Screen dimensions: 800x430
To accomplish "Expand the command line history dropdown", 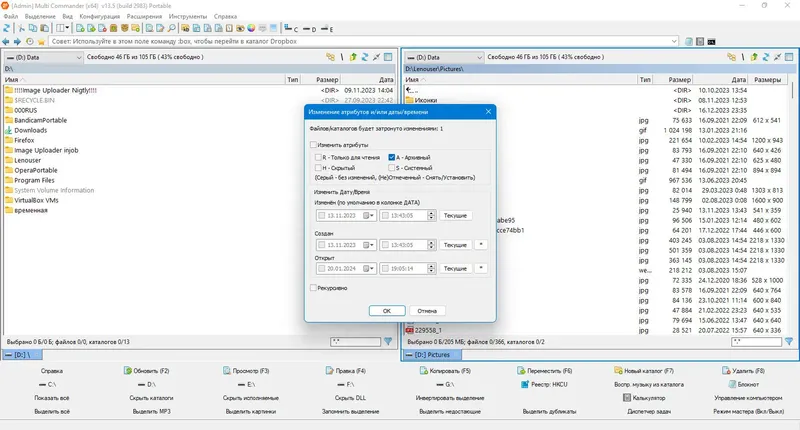I will tap(674, 41).
